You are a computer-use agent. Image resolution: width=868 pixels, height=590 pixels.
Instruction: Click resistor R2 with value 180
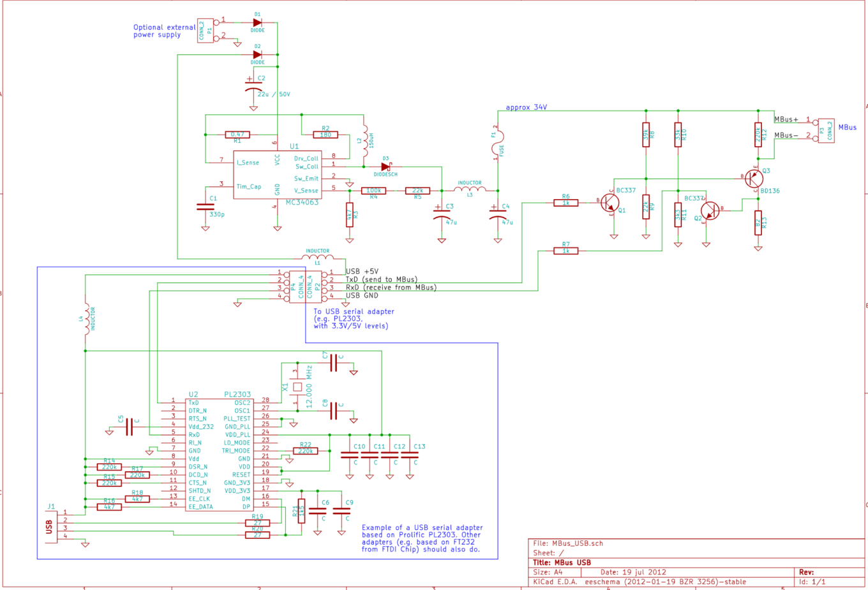point(325,135)
